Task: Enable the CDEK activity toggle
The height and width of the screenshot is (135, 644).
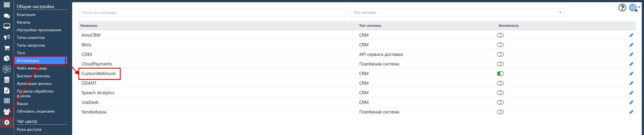Action: pyautogui.click(x=500, y=54)
